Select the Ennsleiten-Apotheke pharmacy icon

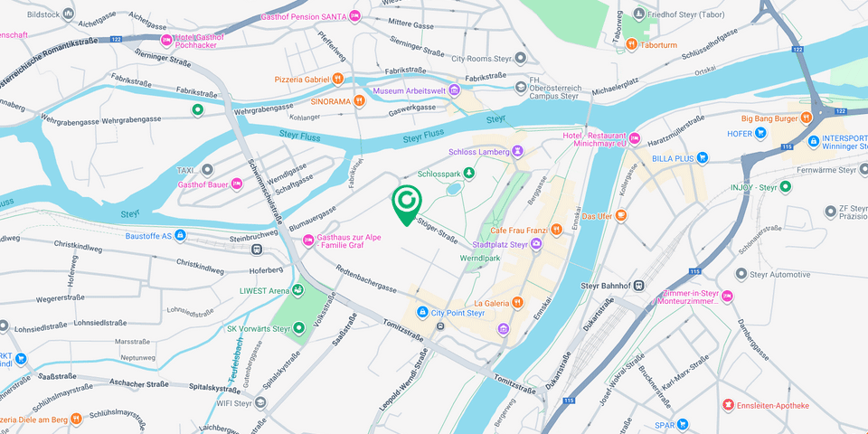[x=728, y=405]
